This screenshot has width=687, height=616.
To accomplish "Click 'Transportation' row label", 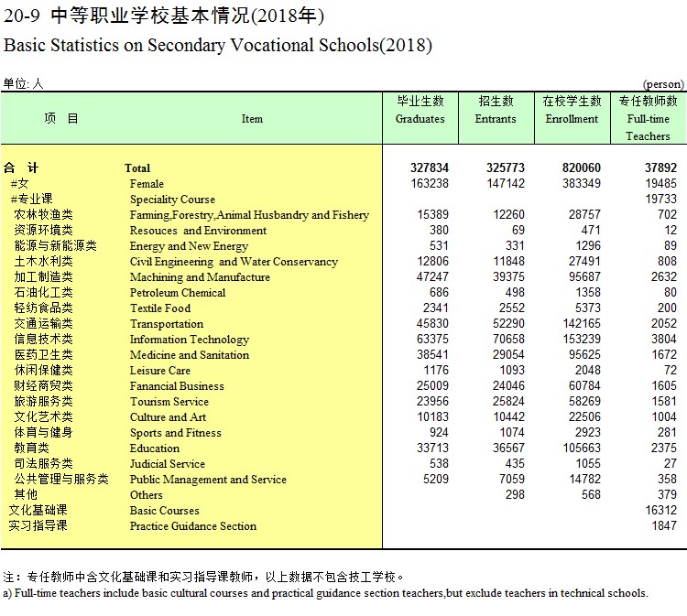I will point(167,324).
